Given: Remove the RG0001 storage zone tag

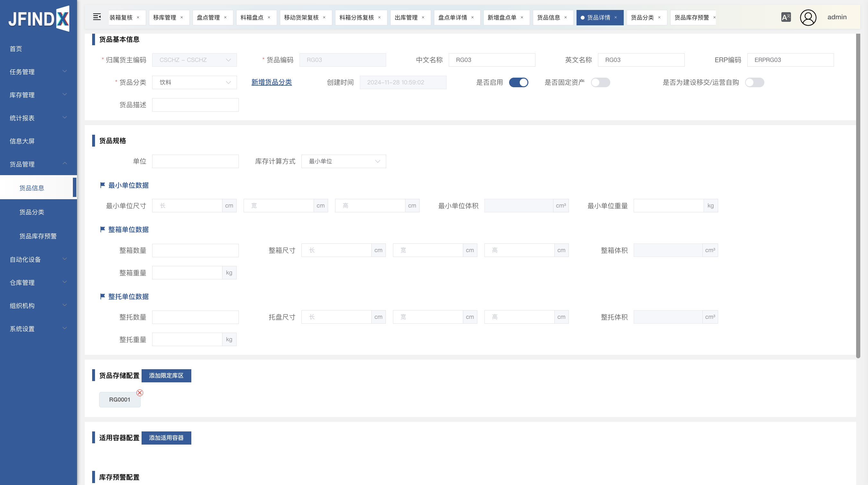Looking at the screenshot, I should [140, 393].
